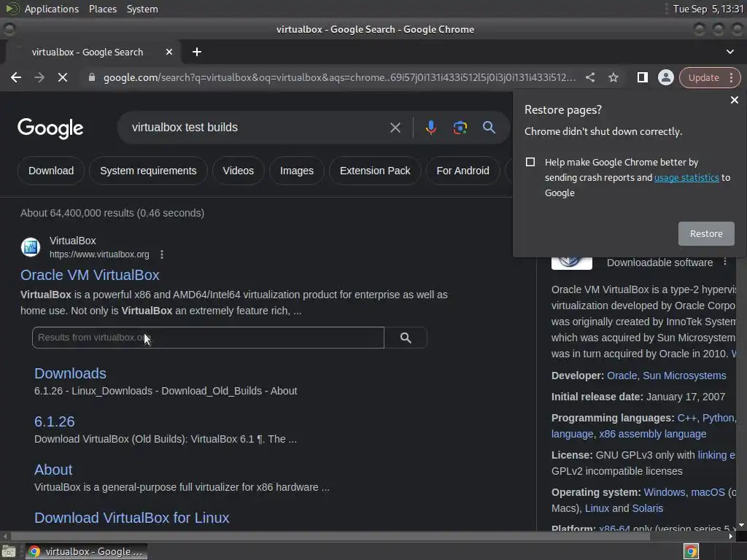
Task: Open more options for virtualbox.org result
Action: (162, 254)
